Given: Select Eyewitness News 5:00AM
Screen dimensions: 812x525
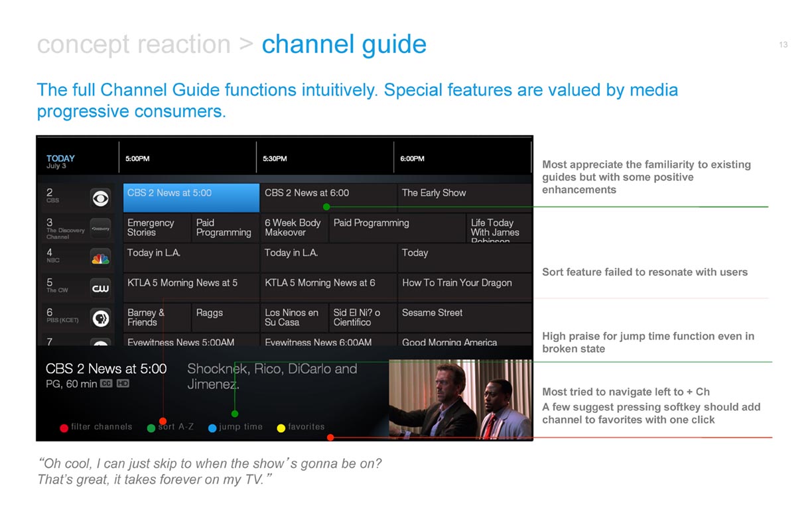Looking at the screenshot, I should pyautogui.click(x=191, y=341).
